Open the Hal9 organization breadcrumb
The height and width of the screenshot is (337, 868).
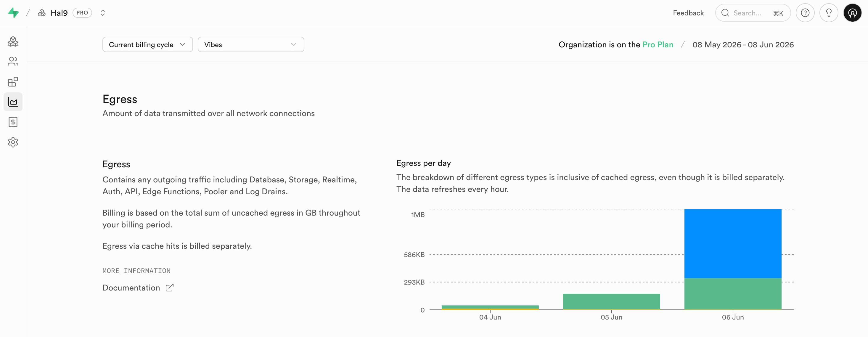[59, 13]
